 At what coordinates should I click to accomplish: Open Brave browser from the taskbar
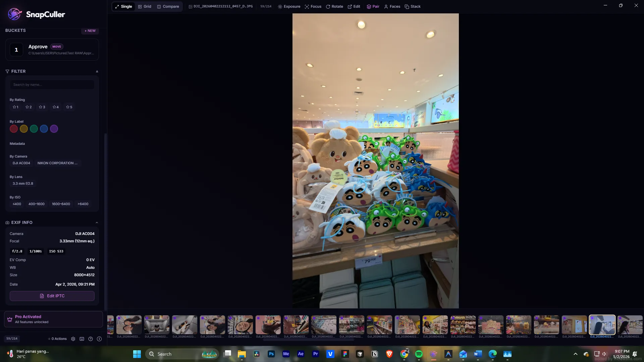[x=389, y=354]
